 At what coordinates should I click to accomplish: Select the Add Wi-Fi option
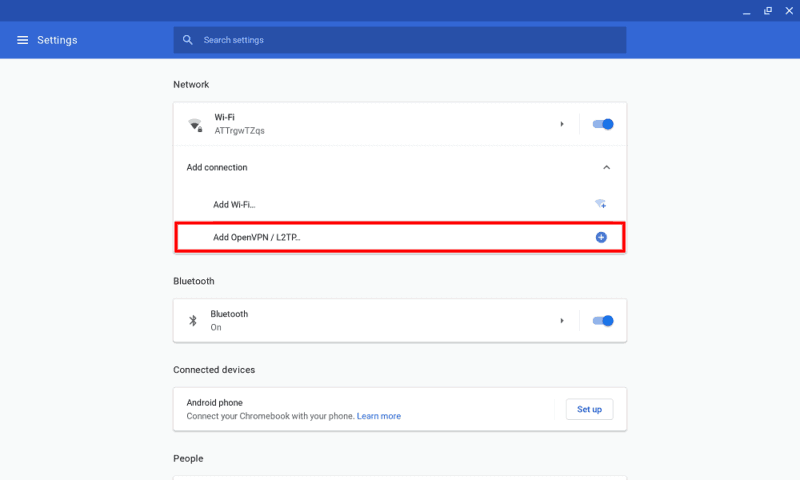click(399, 205)
